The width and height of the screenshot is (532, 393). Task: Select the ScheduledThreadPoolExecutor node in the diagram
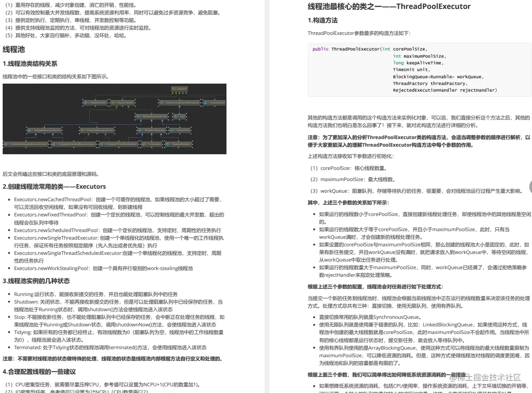(120, 144)
